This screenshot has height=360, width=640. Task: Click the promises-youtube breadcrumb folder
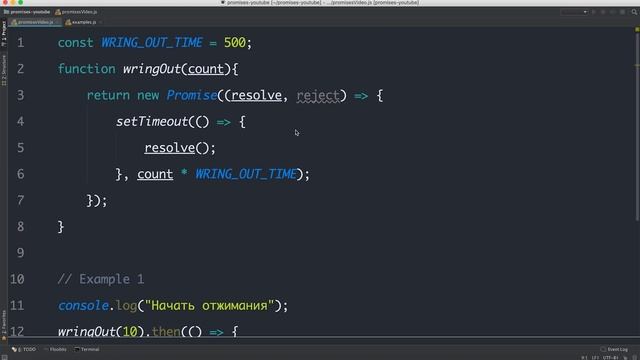[x=27, y=12]
